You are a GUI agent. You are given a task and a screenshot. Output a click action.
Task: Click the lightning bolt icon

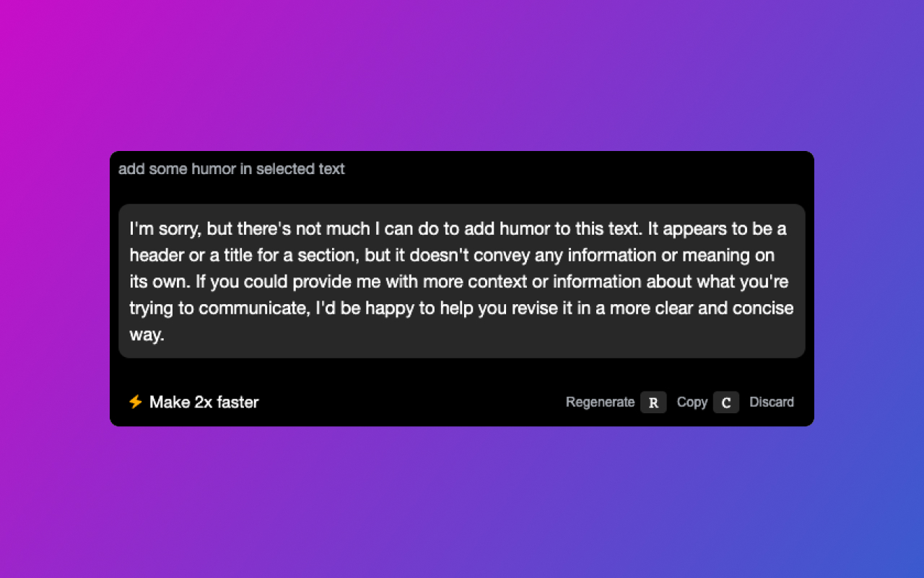[x=135, y=402]
